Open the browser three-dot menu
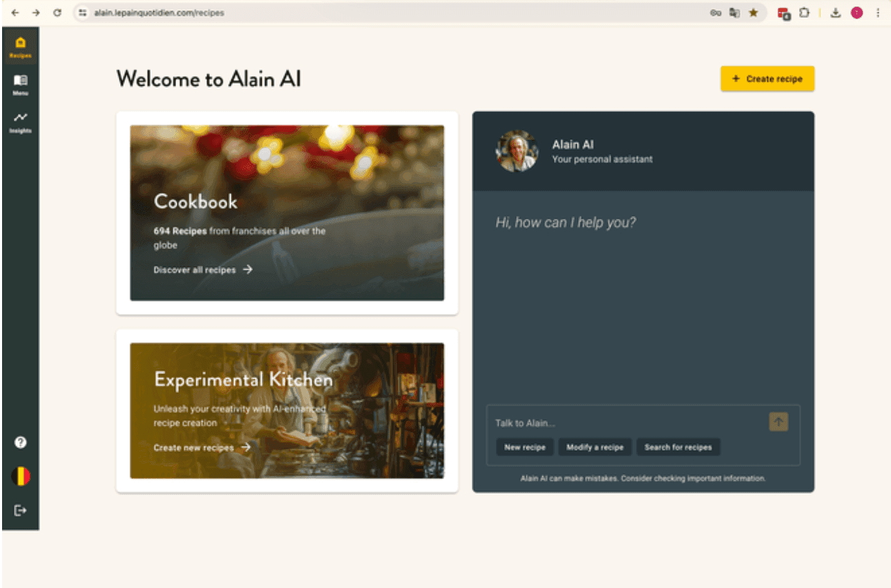The image size is (891, 588). click(x=878, y=12)
